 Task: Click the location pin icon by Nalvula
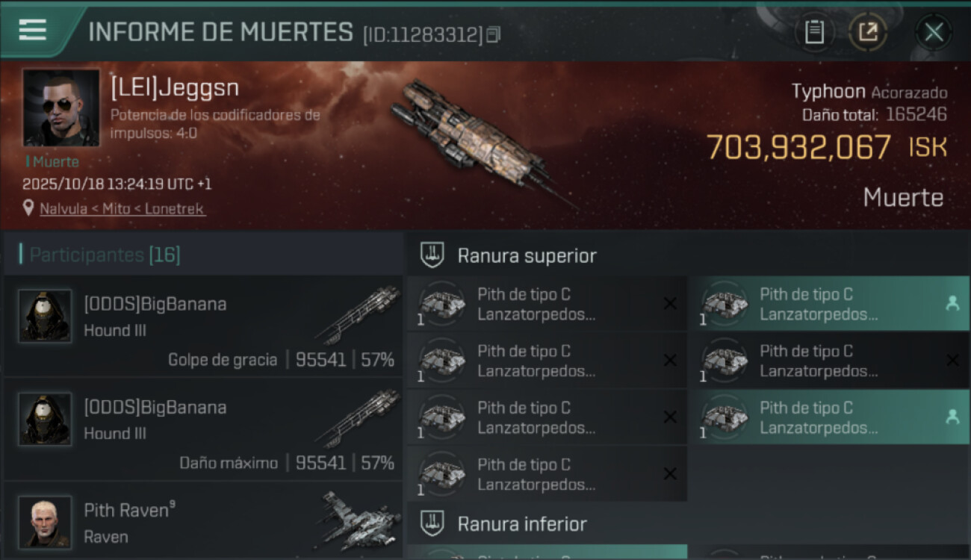(28, 208)
